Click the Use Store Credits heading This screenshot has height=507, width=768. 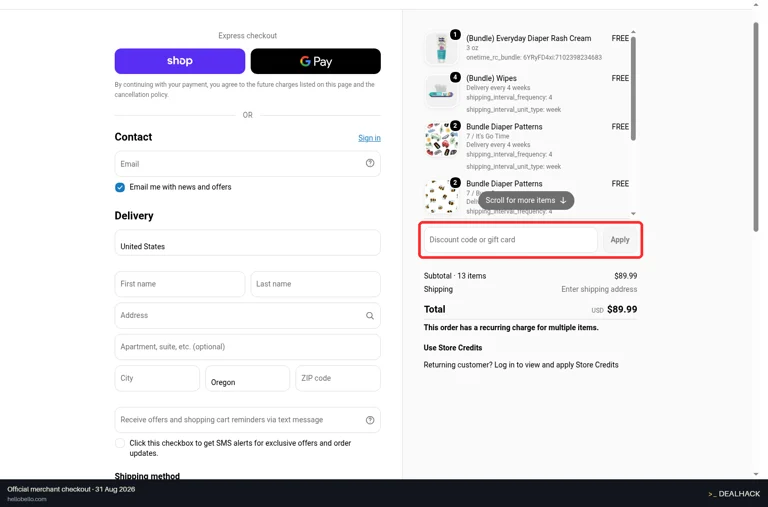(453, 348)
